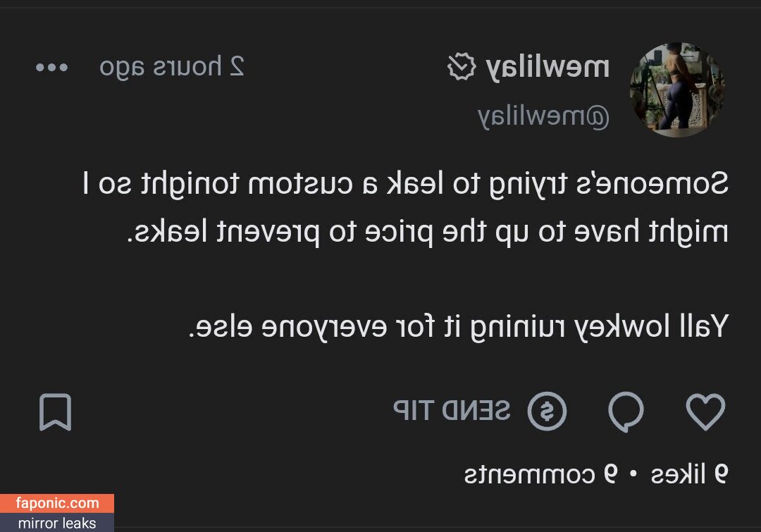
Task: Select the mirror leaks label
Action: (x=56, y=523)
